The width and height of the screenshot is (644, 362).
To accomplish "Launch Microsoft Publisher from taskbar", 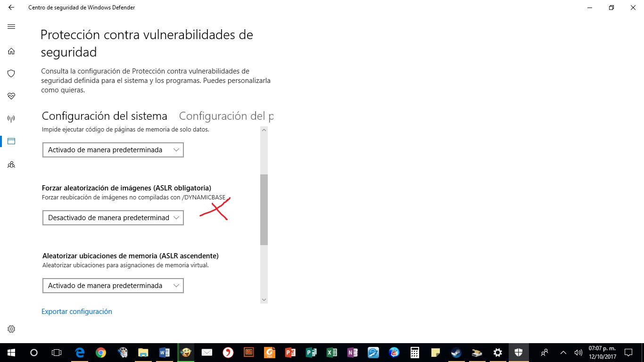I will (x=311, y=353).
